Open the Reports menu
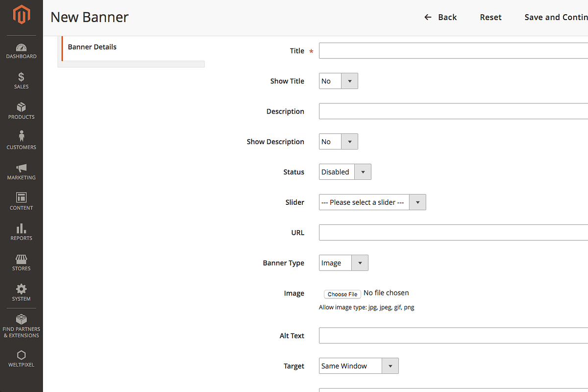 click(21, 232)
